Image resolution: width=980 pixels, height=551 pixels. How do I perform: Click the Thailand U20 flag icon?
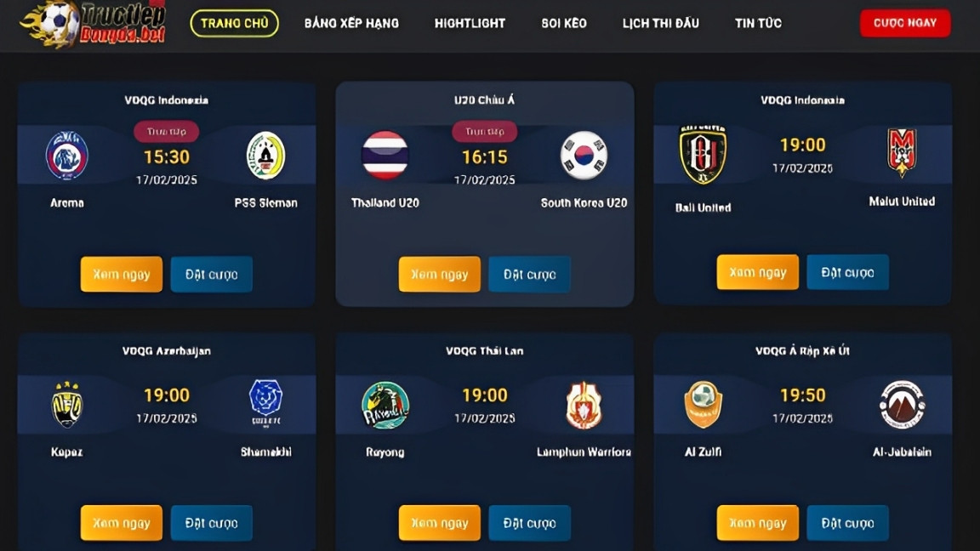(x=385, y=155)
